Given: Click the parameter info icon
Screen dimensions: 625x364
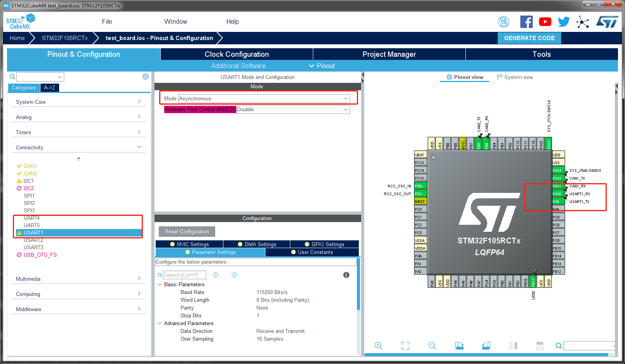Looking at the screenshot, I should (346, 275).
